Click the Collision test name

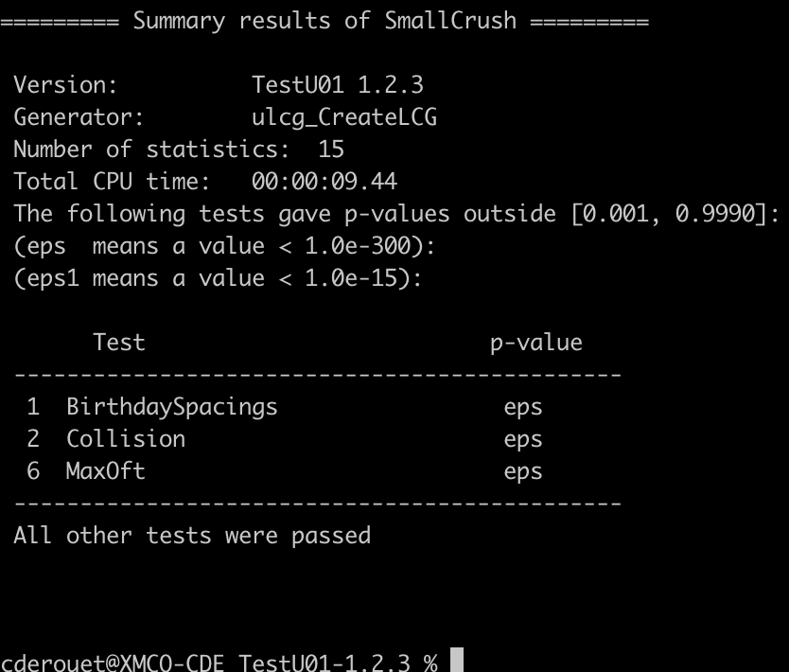(126, 439)
